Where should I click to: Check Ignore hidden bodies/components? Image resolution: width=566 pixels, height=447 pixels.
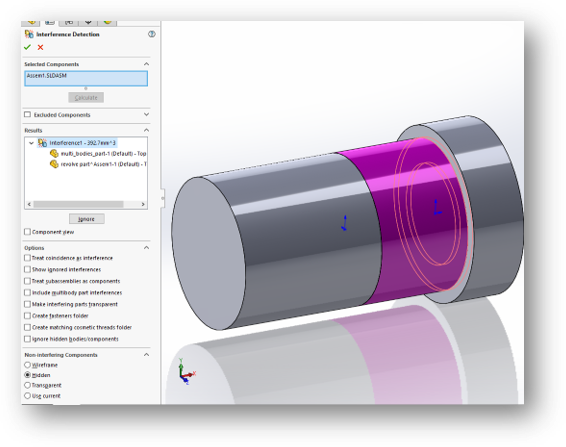[27, 339]
